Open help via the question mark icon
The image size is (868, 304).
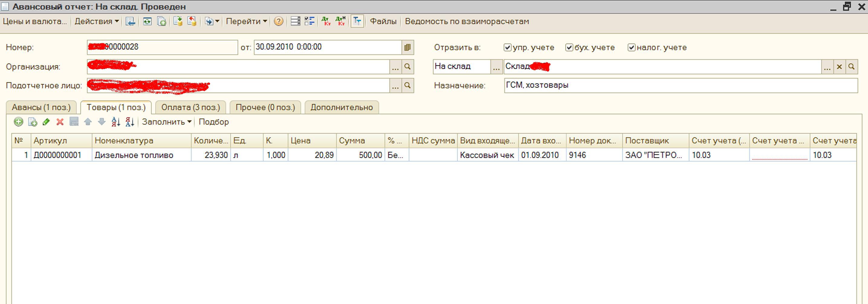(x=278, y=21)
